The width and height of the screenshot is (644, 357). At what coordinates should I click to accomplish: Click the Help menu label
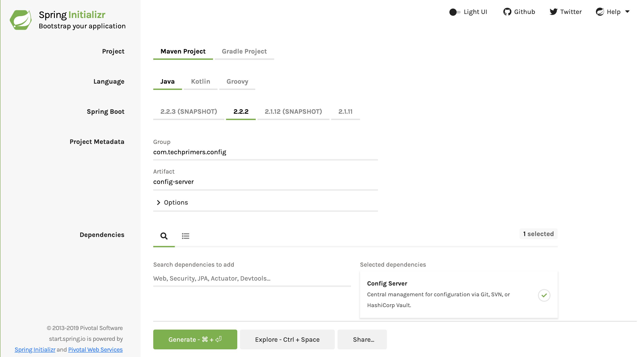tap(613, 12)
